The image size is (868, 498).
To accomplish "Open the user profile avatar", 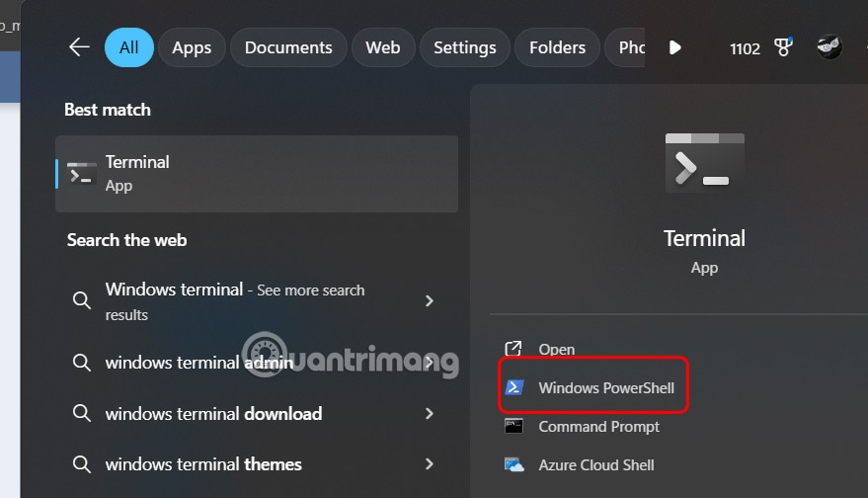I will point(829,47).
